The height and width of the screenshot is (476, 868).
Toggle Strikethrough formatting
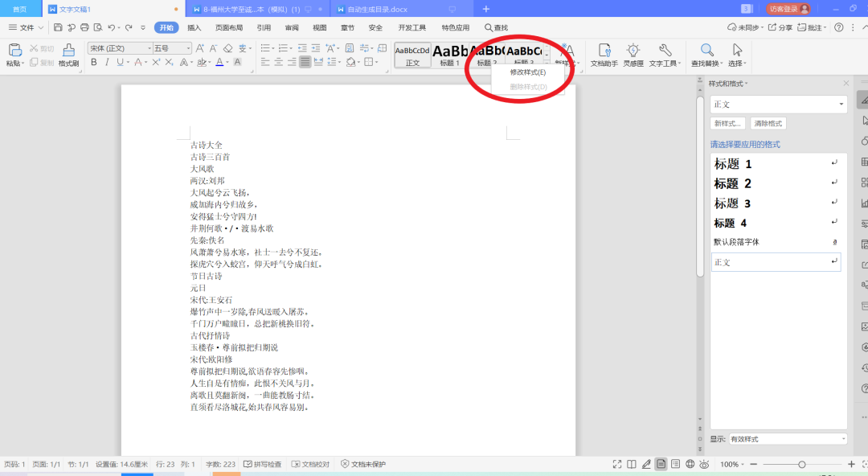138,62
